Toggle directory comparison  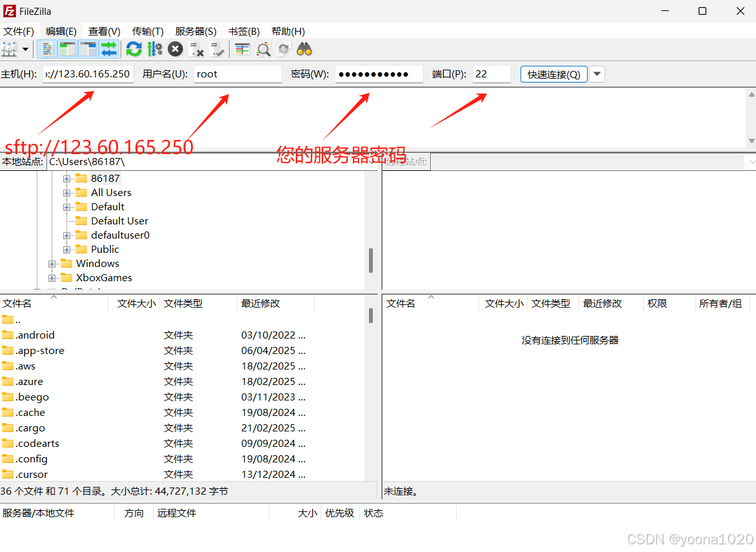click(x=263, y=49)
